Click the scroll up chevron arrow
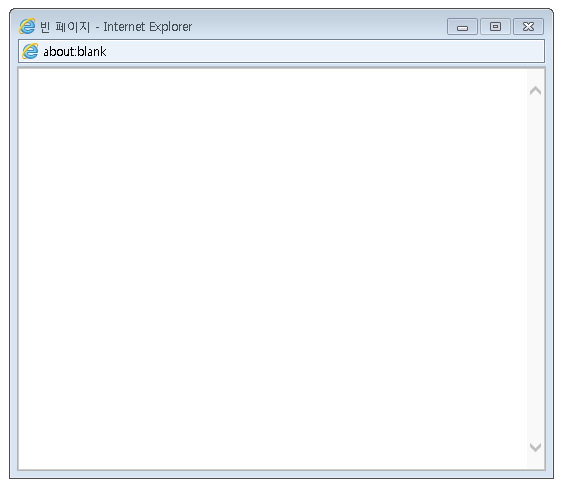 535,90
